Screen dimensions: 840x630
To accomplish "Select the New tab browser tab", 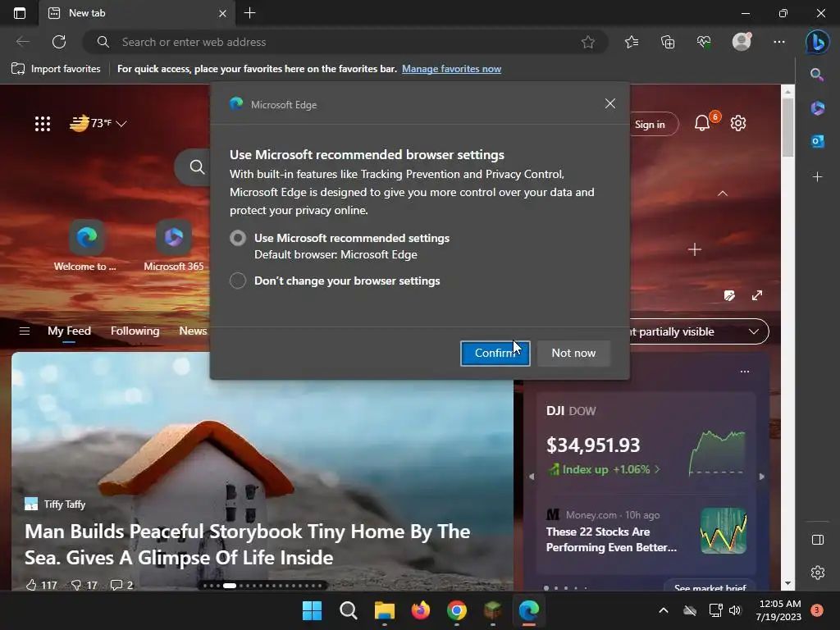I will 137,13.
